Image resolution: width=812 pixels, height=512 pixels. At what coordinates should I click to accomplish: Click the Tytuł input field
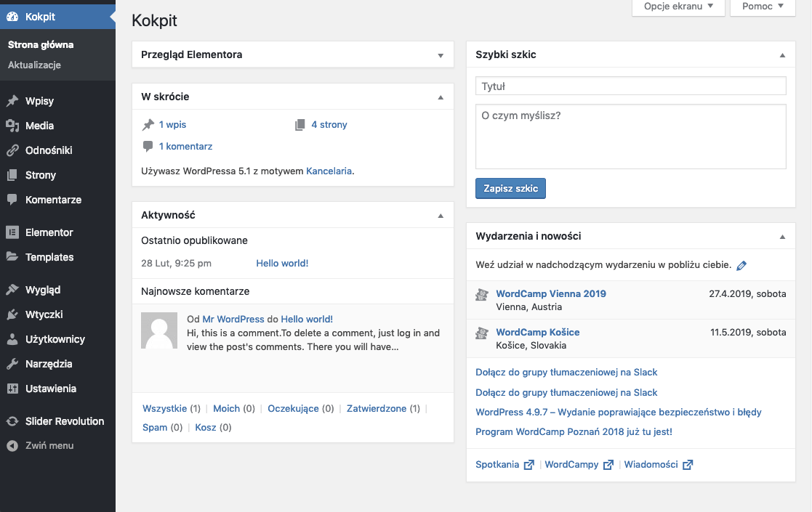coord(630,86)
